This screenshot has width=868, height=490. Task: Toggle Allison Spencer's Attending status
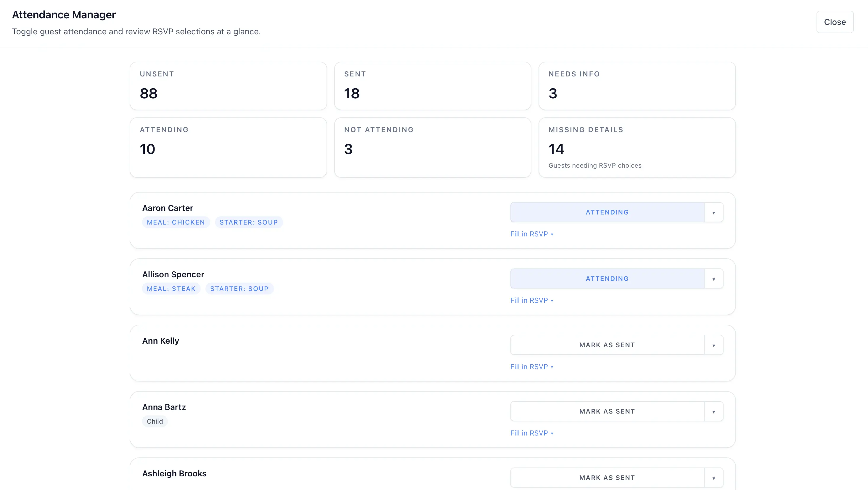click(x=607, y=278)
